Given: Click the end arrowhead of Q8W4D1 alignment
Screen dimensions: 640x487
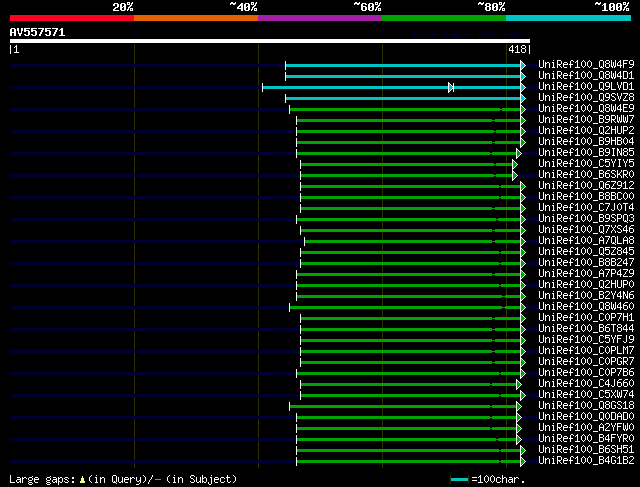Looking at the screenshot, I should (523, 76).
